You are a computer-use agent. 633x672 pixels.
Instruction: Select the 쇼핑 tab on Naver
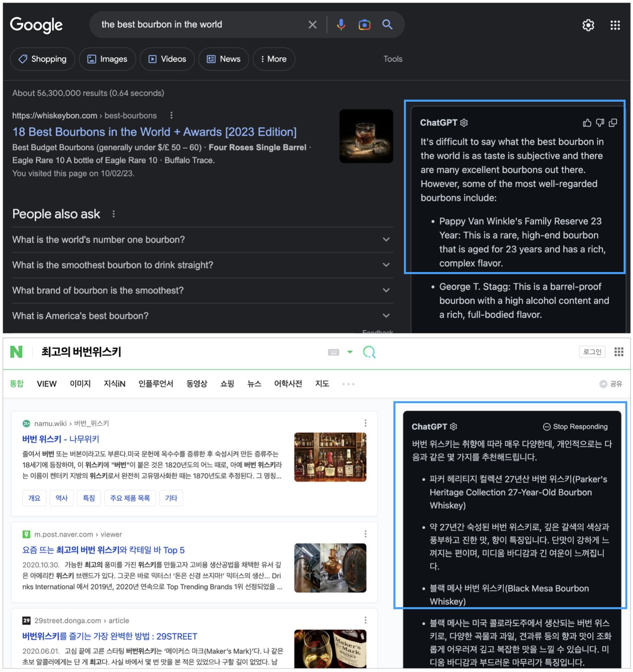[x=227, y=384]
